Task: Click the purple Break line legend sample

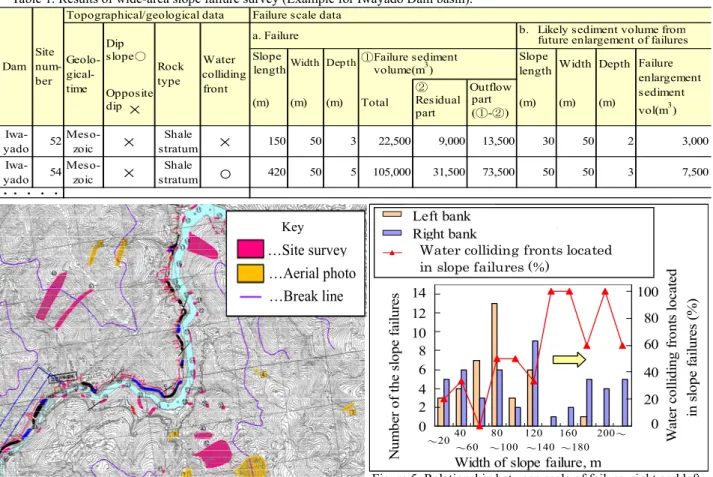Action: click(250, 297)
